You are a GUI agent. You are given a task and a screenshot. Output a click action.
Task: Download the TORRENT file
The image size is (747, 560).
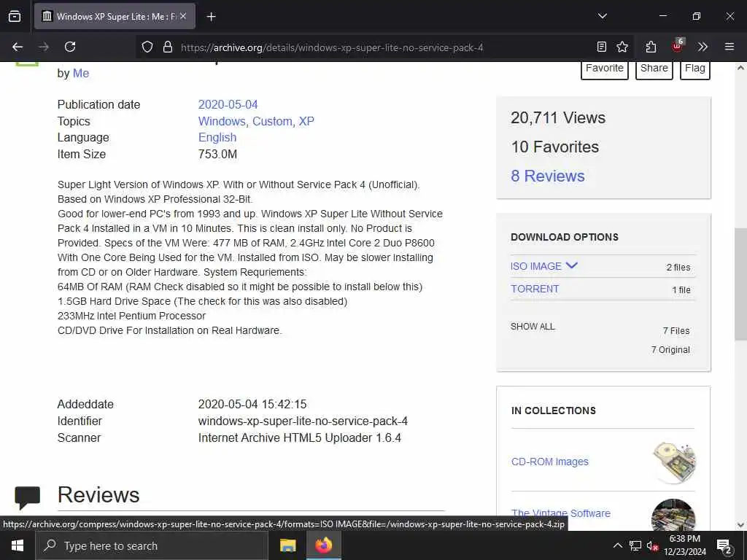pos(535,289)
